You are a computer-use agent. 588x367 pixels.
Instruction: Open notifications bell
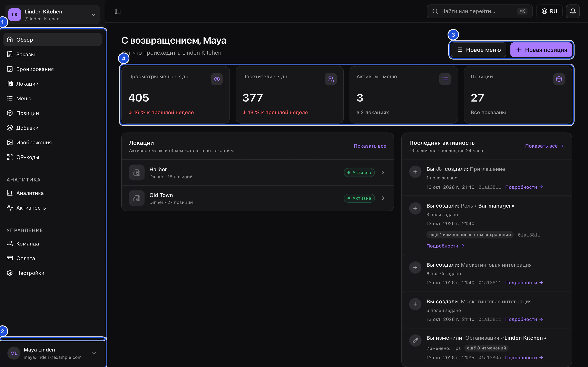[573, 11]
